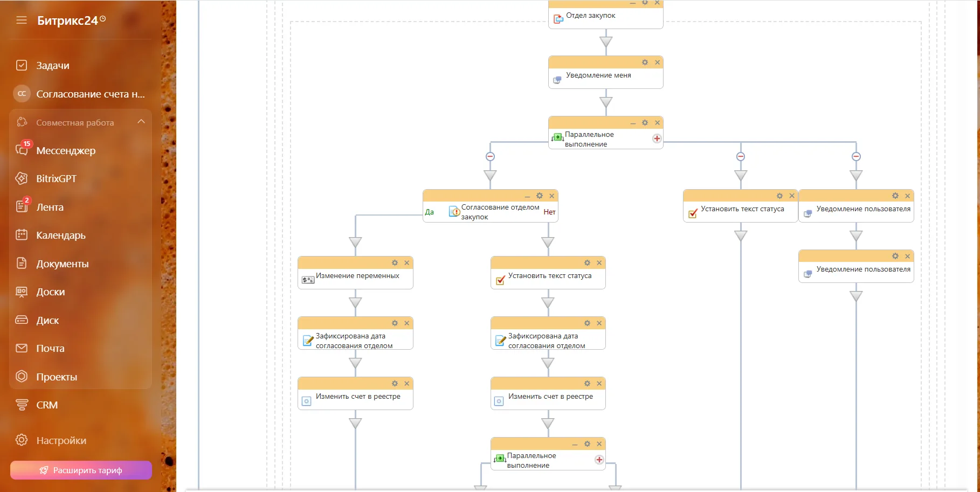
Task: Delete the Согласование отделом закупок block
Action: pos(551,196)
